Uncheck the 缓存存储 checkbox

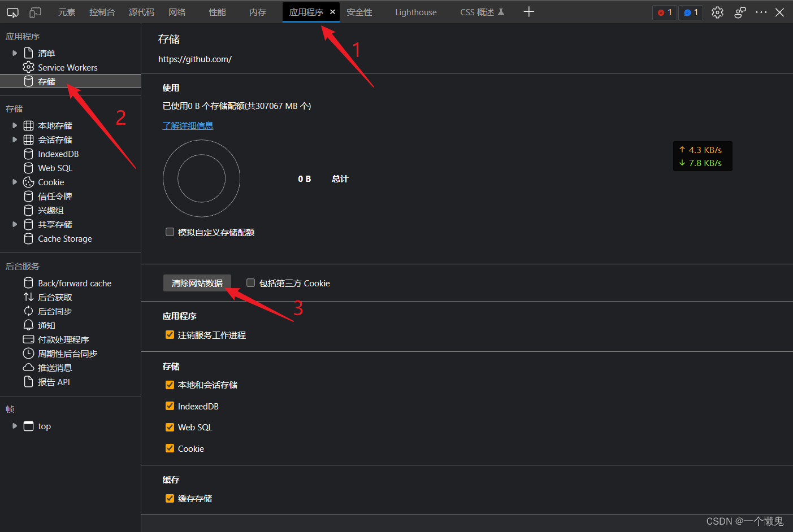(x=170, y=498)
